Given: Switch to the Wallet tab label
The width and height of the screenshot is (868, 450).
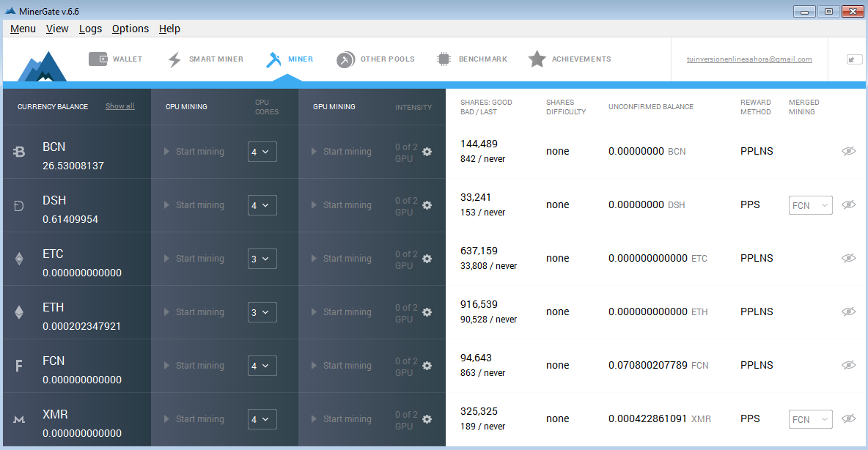Looking at the screenshot, I should click(x=128, y=59).
